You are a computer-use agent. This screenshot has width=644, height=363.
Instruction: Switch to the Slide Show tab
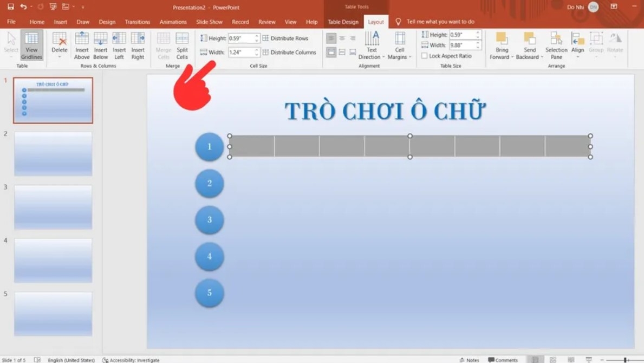click(x=209, y=22)
